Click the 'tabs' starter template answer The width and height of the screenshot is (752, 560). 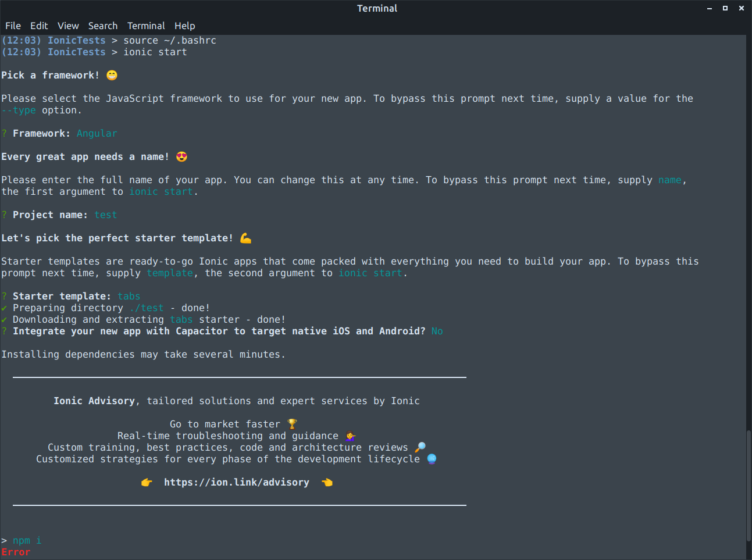coord(129,296)
